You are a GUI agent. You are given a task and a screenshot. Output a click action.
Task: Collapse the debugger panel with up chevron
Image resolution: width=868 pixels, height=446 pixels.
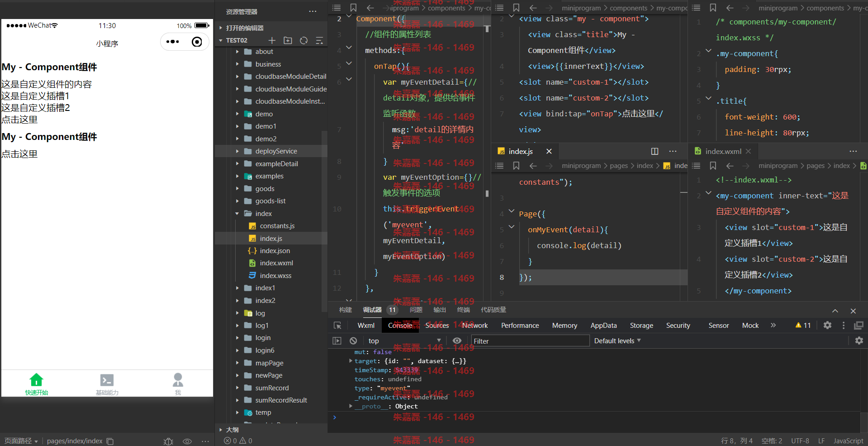[835, 311]
